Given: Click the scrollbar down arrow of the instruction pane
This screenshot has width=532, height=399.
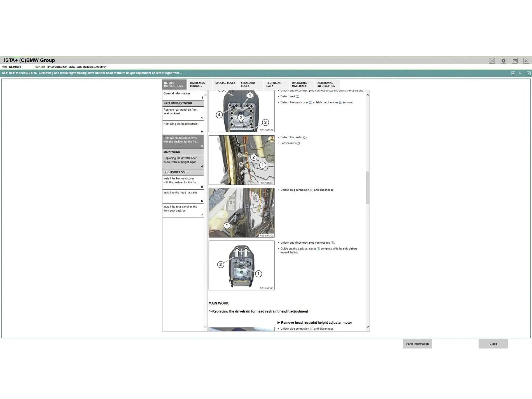Looking at the screenshot, I should pos(367,326).
